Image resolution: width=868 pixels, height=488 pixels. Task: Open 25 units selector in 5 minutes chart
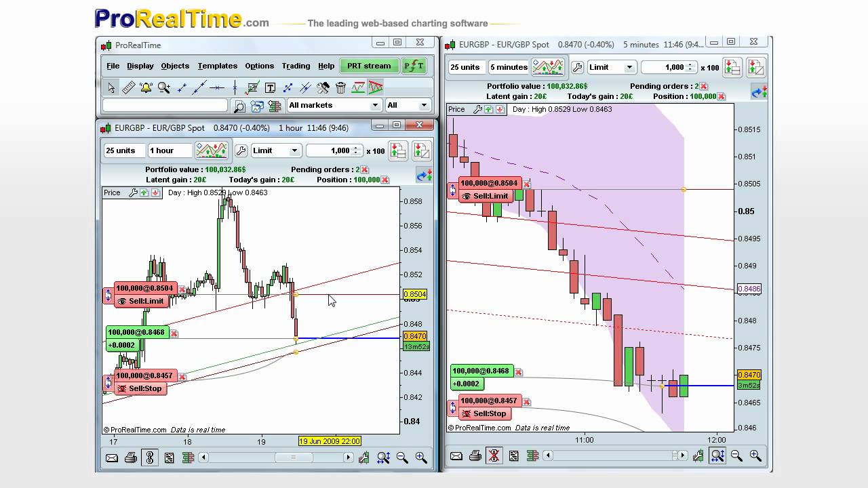point(467,67)
